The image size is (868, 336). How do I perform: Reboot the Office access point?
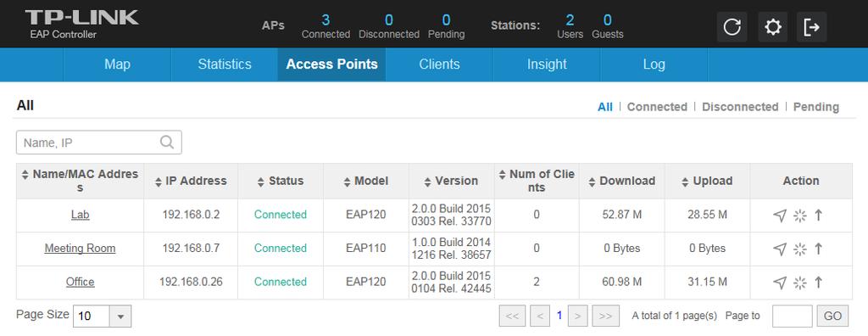(x=800, y=283)
